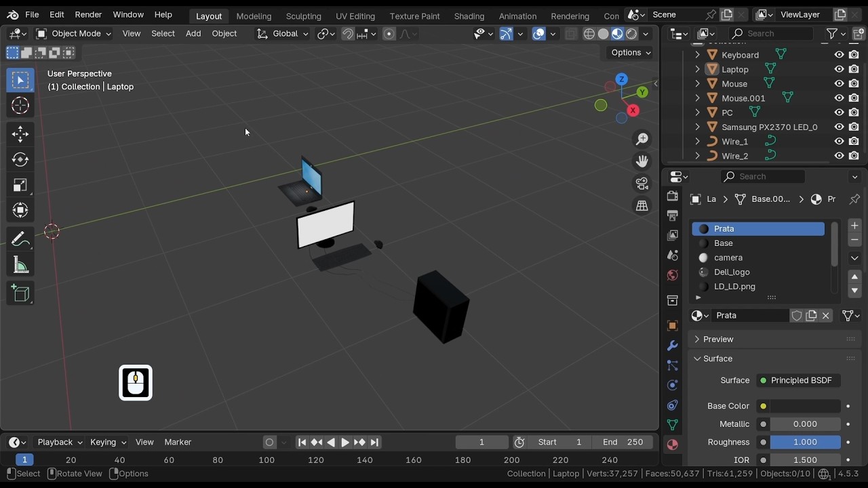Select the Add Cube tool
The image size is (868, 488).
tap(20, 293)
